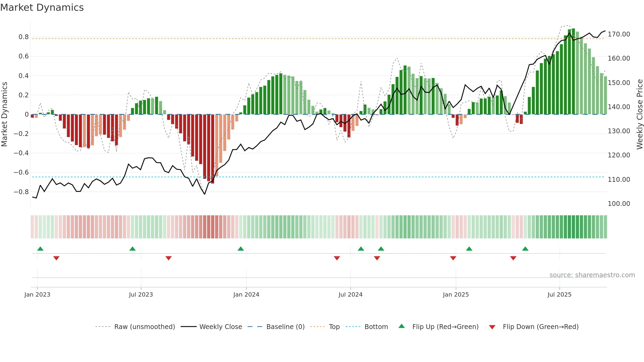The image size is (644, 362).
Task: Toggle the Bottom legend entry
Action: click(x=367, y=327)
